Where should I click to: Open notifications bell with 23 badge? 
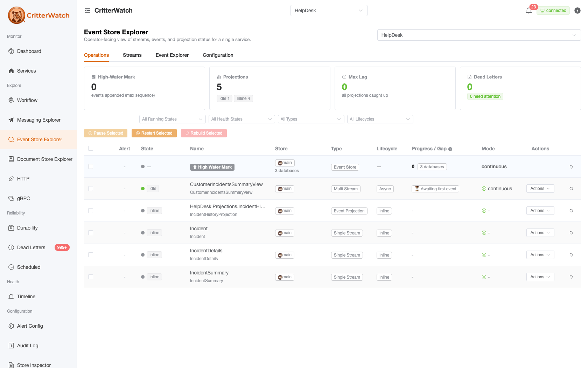[529, 11]
